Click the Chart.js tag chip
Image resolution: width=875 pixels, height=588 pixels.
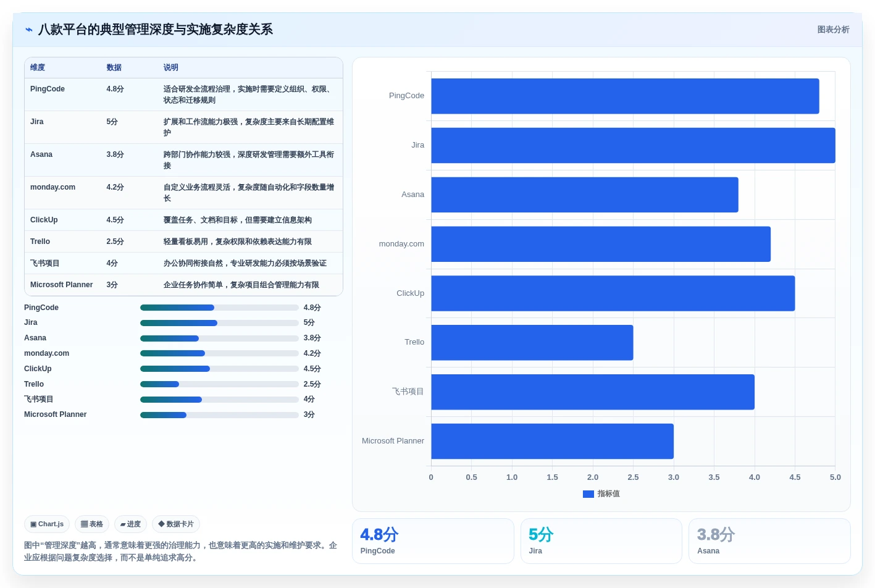click(x=47, y=524)
